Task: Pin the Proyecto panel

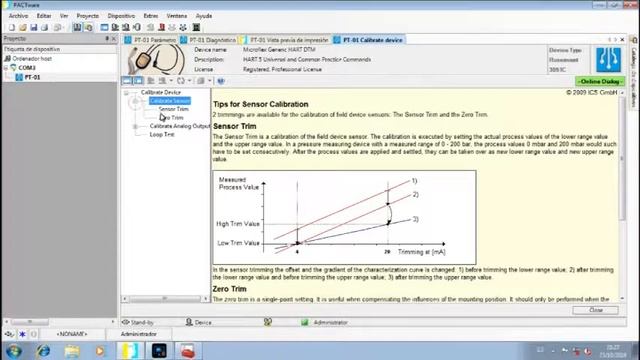Action: (107, 38)
